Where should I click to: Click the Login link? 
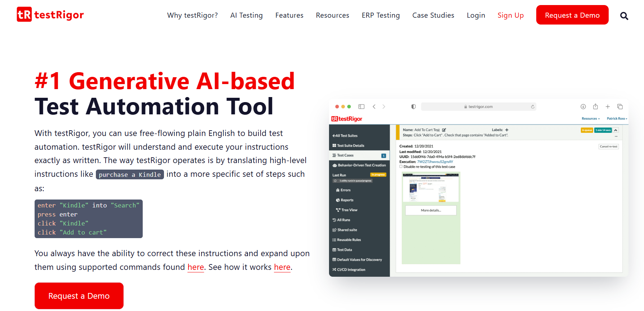tap(476, 15)
